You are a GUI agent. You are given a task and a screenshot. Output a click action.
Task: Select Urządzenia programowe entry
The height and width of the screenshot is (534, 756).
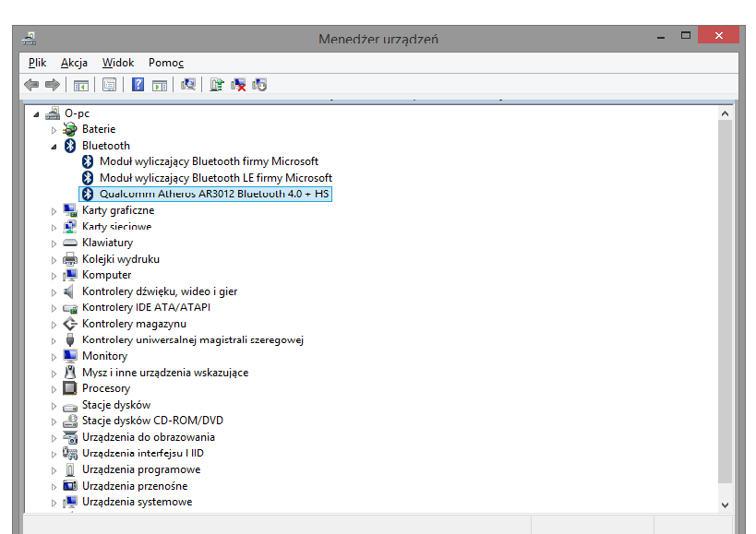click(141, 469)
